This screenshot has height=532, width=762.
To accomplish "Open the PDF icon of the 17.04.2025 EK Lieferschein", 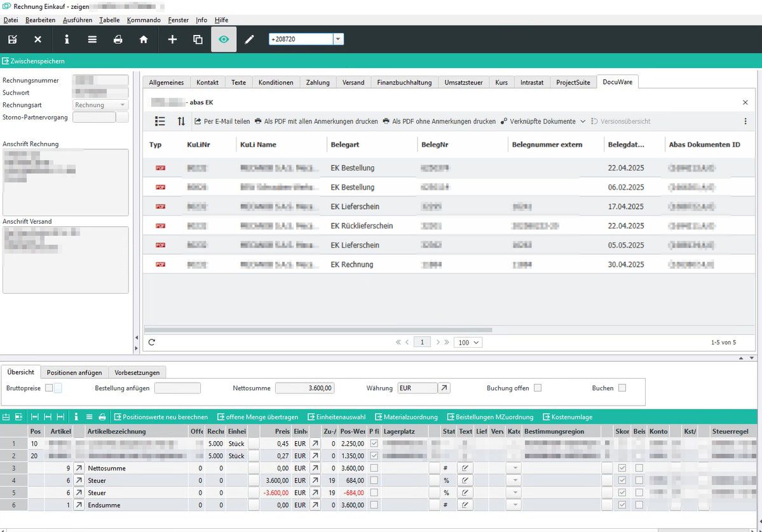I will (160, 207).
